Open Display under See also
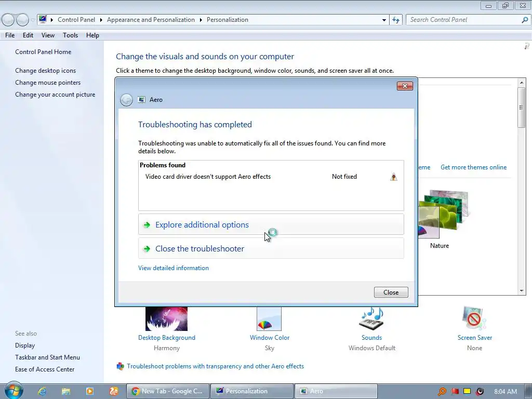 pyautogui.click(x=25, y=345)
